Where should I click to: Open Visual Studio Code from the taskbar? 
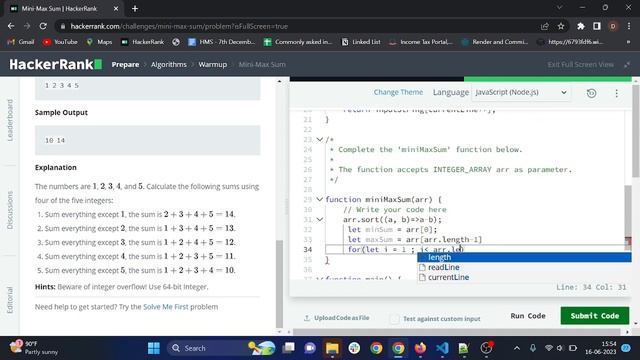(x=442, y=348)
